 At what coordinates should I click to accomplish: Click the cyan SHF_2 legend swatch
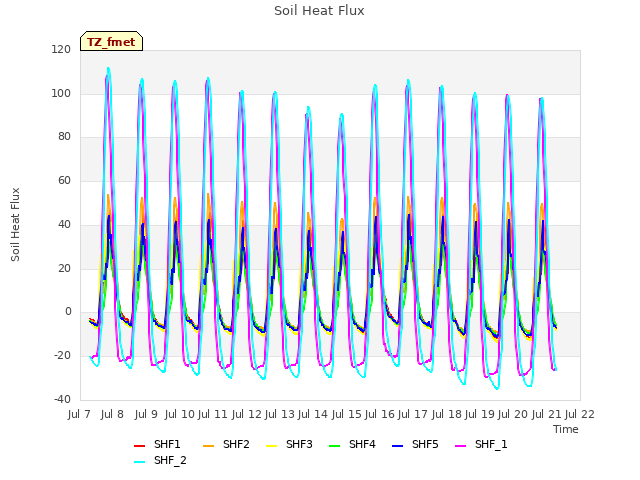point(140,462)
